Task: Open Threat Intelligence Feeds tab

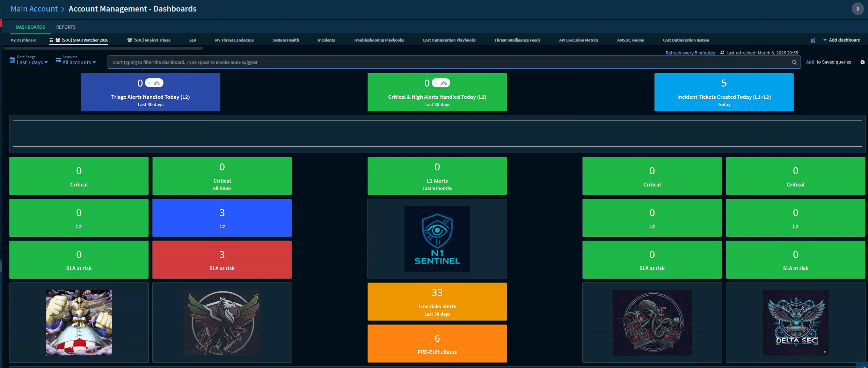Action: [x=517, y=40]
